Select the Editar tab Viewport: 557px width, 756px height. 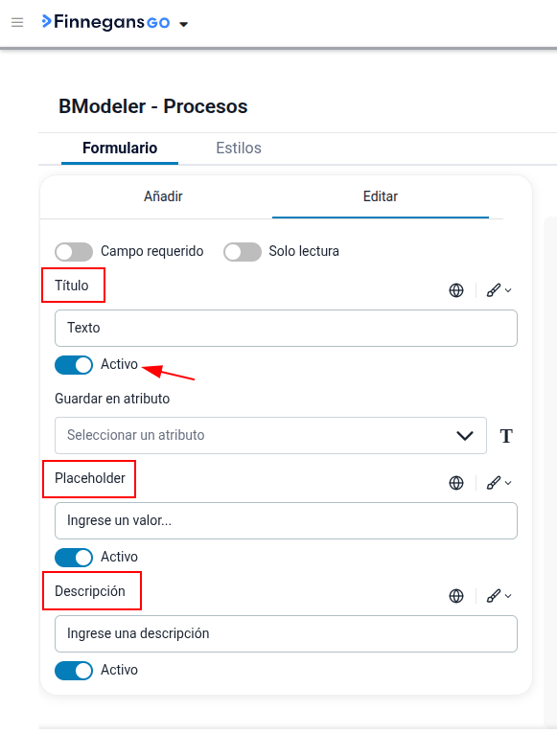pos(381,196)
